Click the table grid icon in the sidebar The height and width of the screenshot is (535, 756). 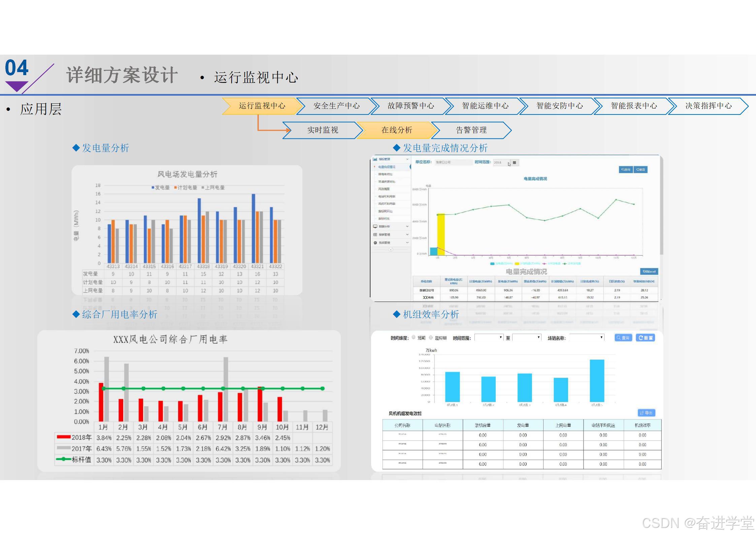coord(375,234)
